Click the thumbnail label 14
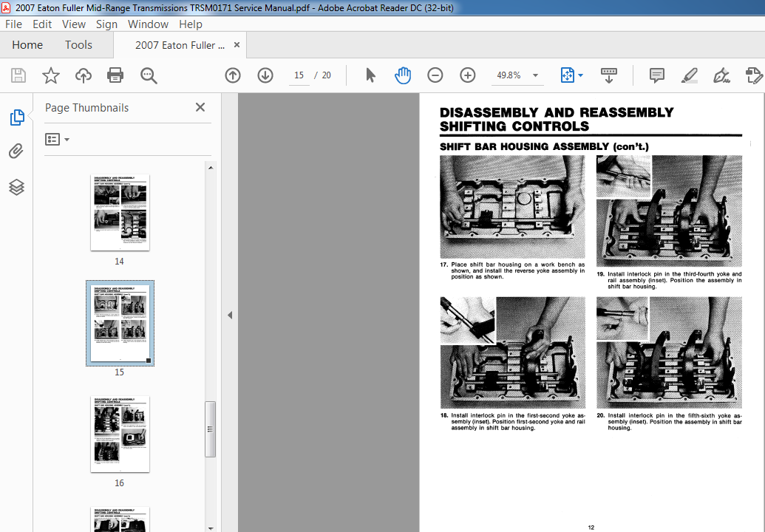765x532 pixels. [x=120, y=262]
